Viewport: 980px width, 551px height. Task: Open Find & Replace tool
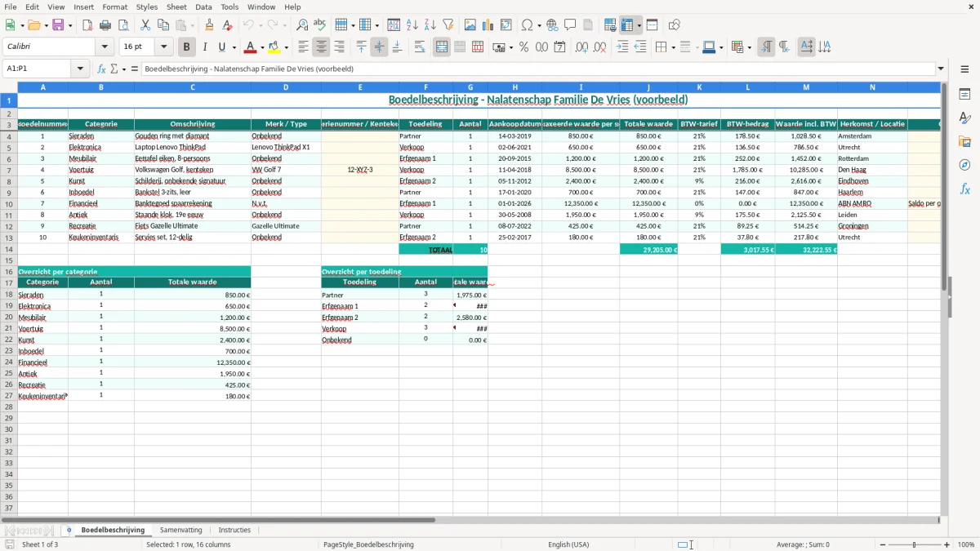tap(302, 25)
